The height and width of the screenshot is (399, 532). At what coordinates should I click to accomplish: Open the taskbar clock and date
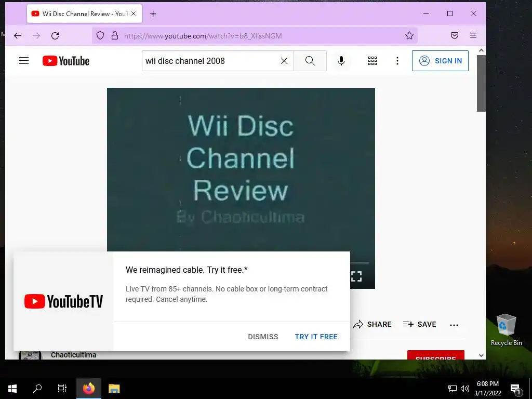487,389
